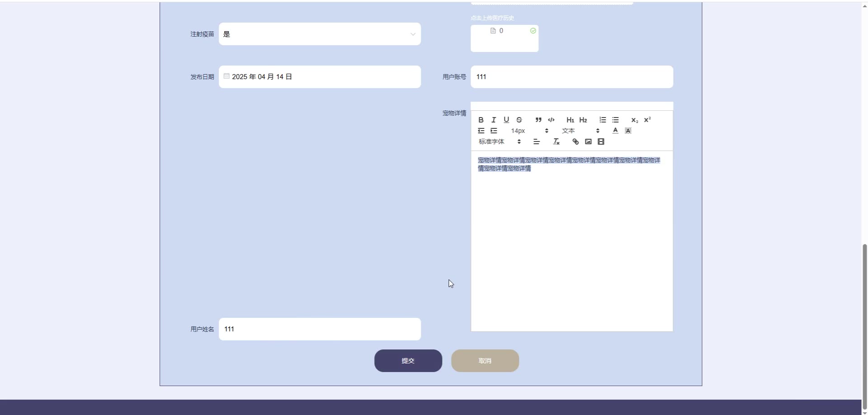Viewport: 868px width, 415px height.
Task: Insert a hyperlink
Action: pos(576,141)
